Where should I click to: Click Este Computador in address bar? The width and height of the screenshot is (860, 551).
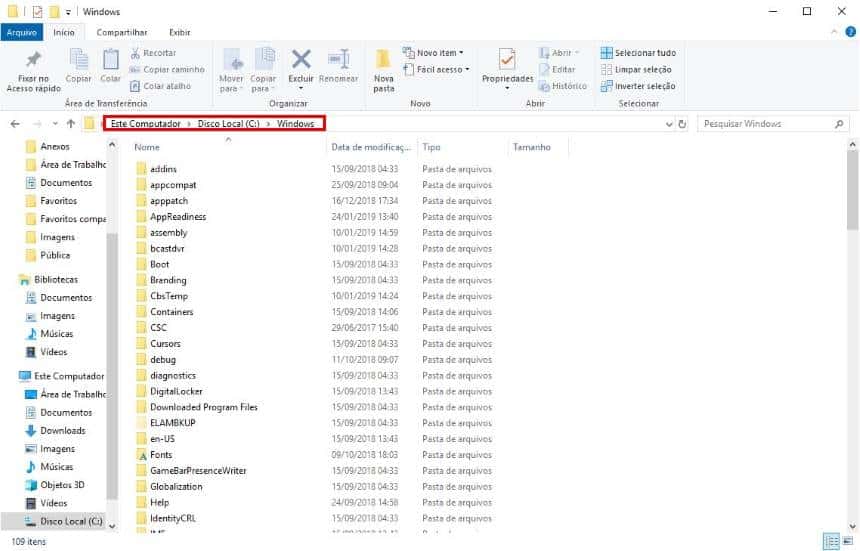coord(145,124)
